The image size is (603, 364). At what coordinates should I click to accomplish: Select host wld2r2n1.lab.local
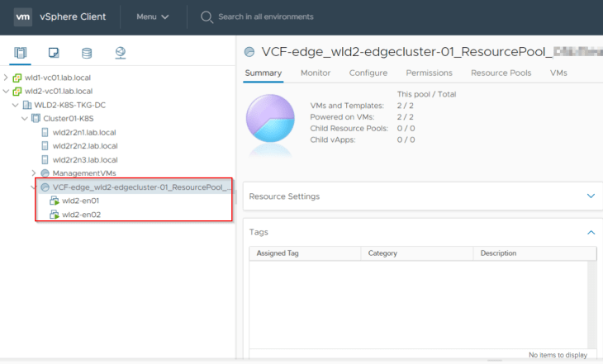(84, 132)
